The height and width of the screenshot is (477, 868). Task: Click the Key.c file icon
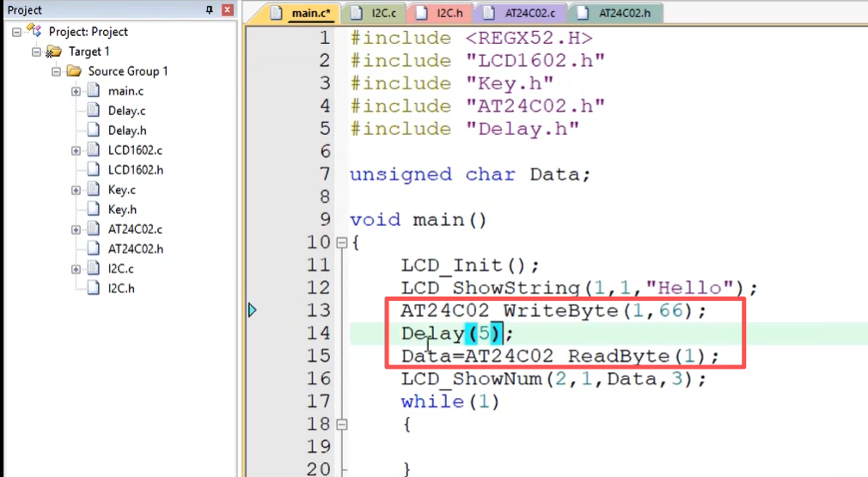[x=94, y=189]
